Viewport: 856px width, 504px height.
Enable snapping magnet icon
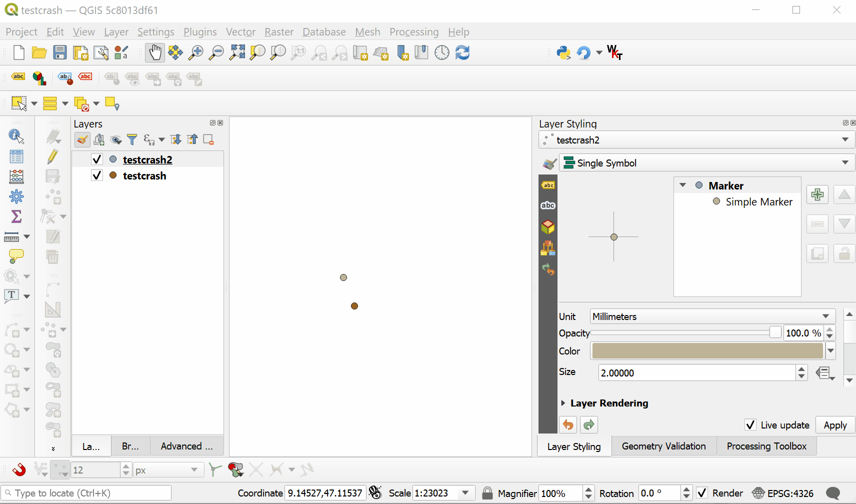[19, 469]
